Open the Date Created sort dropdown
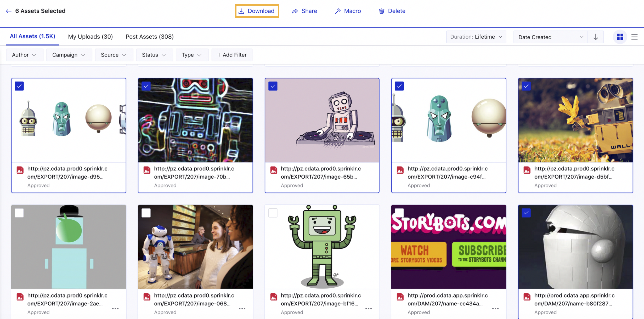 (550, 37)
